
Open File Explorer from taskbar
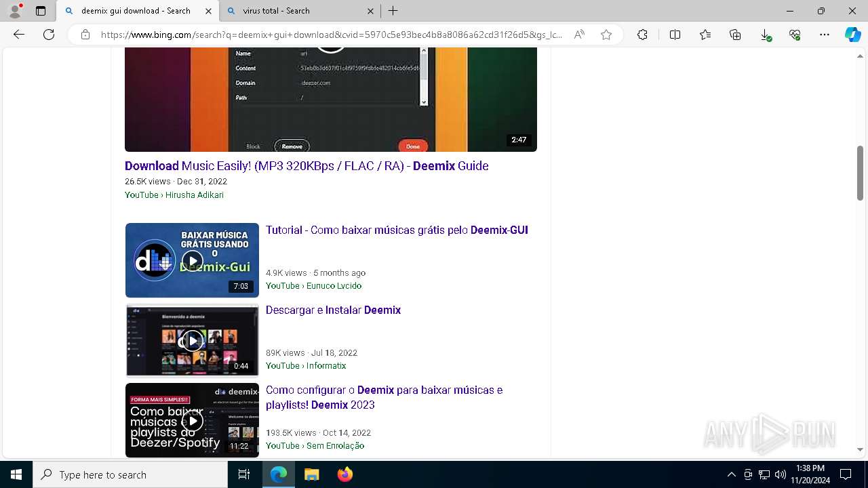(x=311, y=474)
